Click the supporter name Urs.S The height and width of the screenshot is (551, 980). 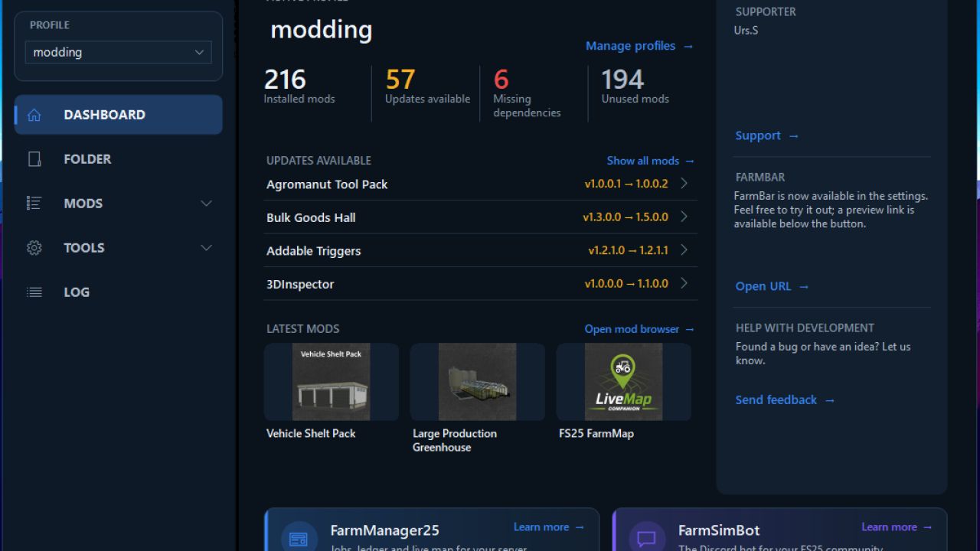click(x=746, y=31)
